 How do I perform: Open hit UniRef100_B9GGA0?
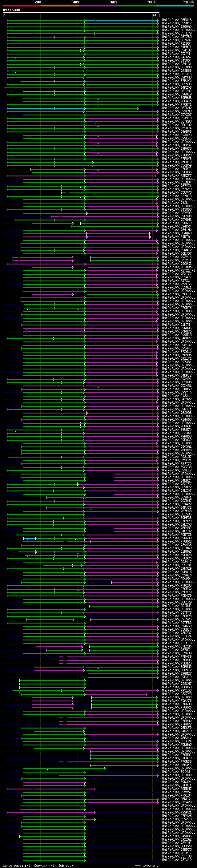(x=177, y=26)
